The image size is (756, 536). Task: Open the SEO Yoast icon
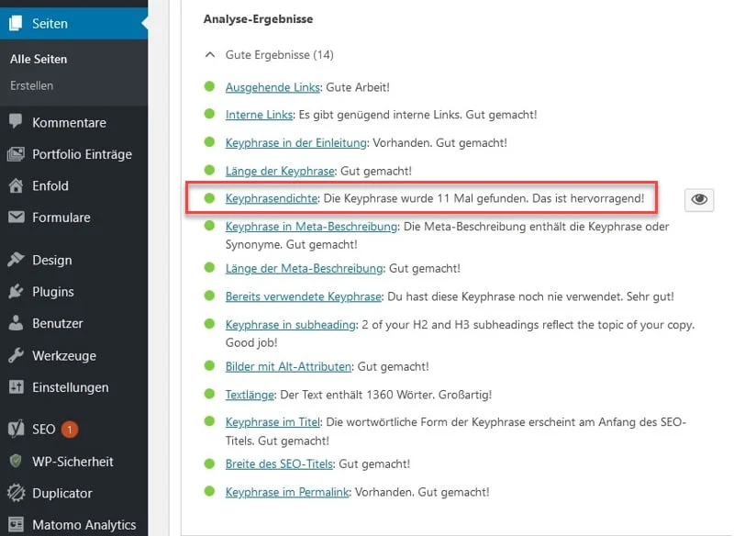15,428
